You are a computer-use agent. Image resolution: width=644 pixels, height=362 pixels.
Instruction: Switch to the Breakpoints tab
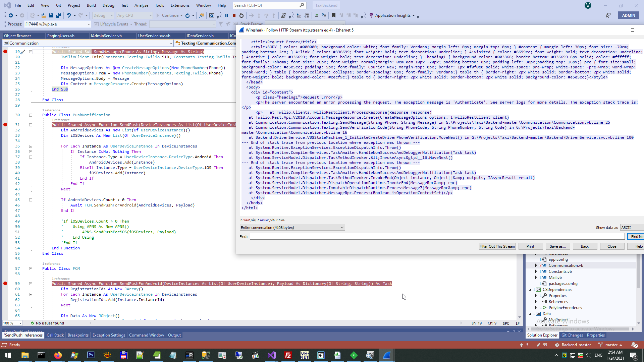pyautogui.click(x=78, y=335)
